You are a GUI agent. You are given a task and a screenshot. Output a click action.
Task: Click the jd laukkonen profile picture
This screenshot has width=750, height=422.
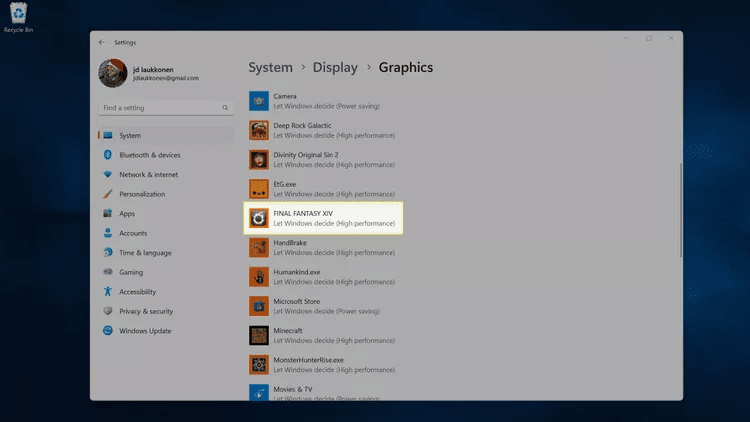pos(113,73)
